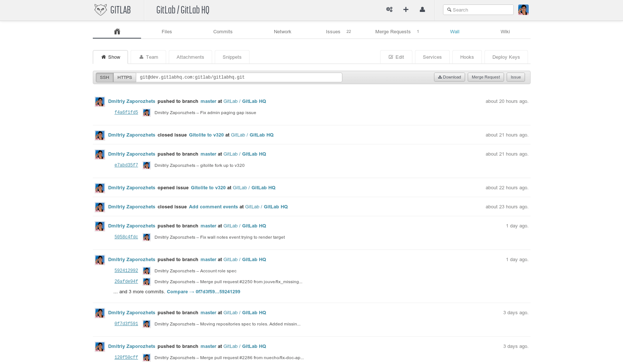Focus the Search field
The width and height of the screenshot is (623, 364).
pos(478,10)
